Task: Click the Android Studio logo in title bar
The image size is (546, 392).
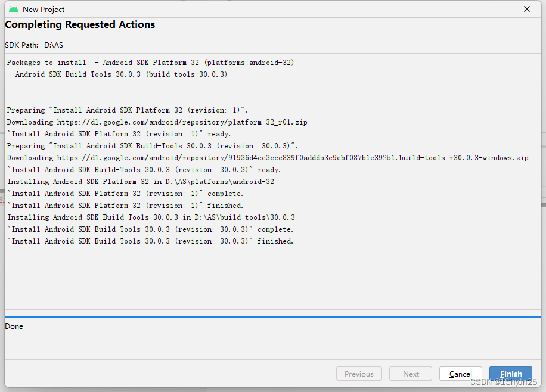Action: tap(13, 9)
